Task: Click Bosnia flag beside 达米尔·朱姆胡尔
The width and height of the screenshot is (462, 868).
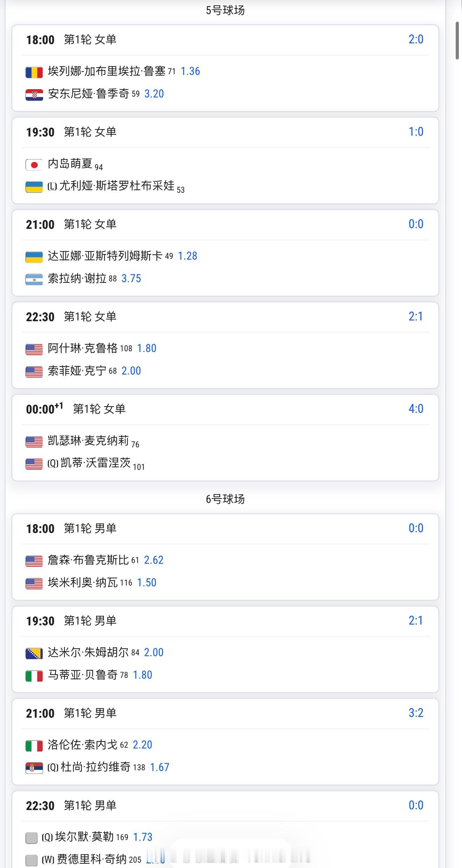Action: (x=34, y=653)
